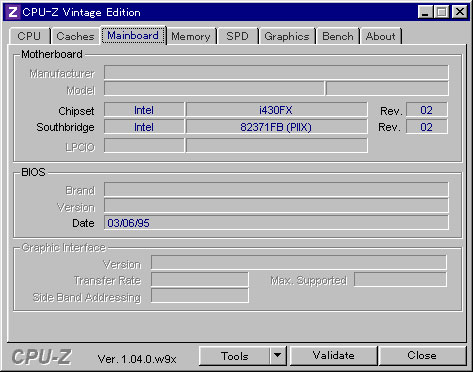Click the Close button at bottom
473x372 pixels.
coord(422,356)
